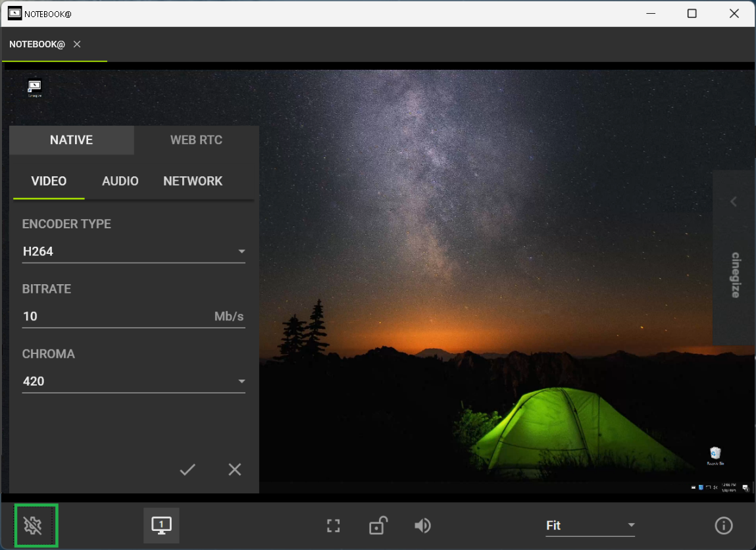Screen dimensions: 756x550
Task: Click the settings gear icon in bottom bar
Action: [x=33, y=525]
